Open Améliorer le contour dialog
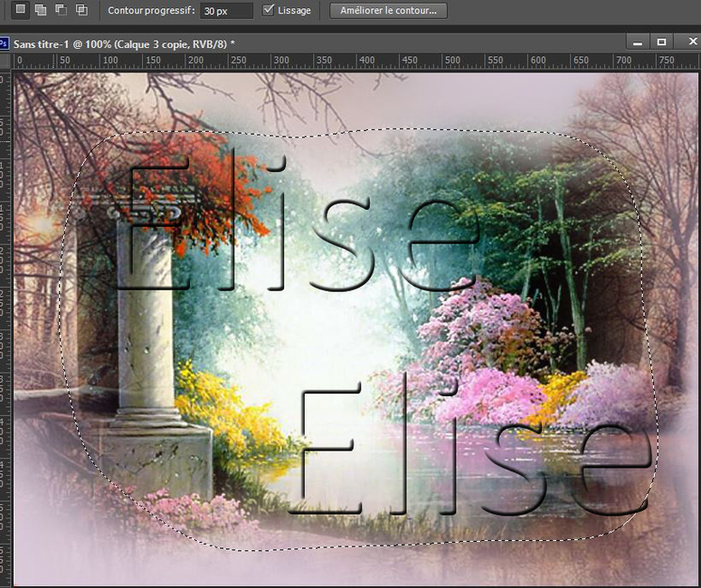Screen dimensions: 701x588 388,11
